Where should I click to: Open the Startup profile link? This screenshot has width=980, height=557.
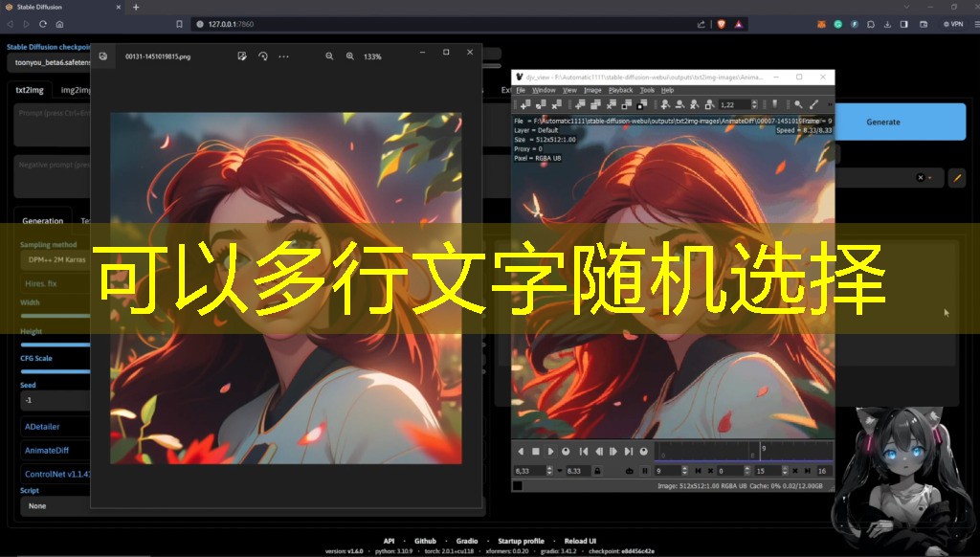(521, 541)
